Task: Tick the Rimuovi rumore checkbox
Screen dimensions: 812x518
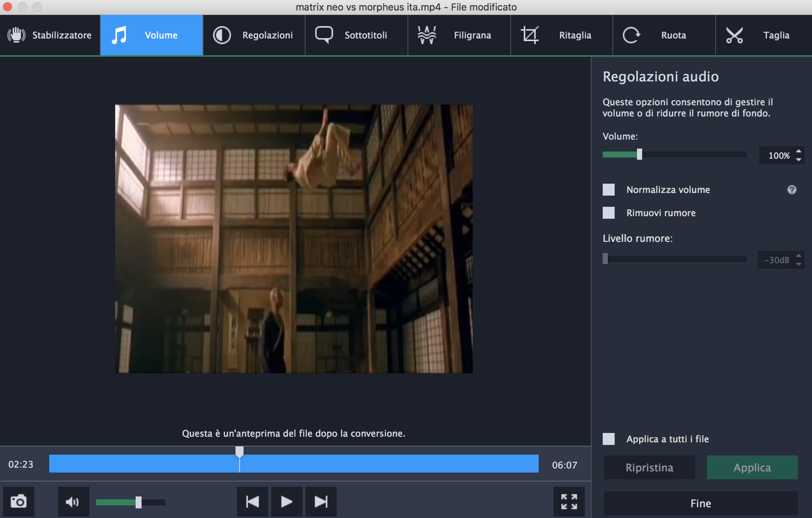Action: 609,213
